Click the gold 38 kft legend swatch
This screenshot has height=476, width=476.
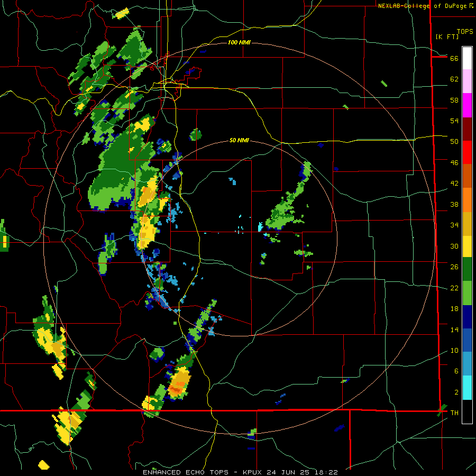[x=467, y=223]
